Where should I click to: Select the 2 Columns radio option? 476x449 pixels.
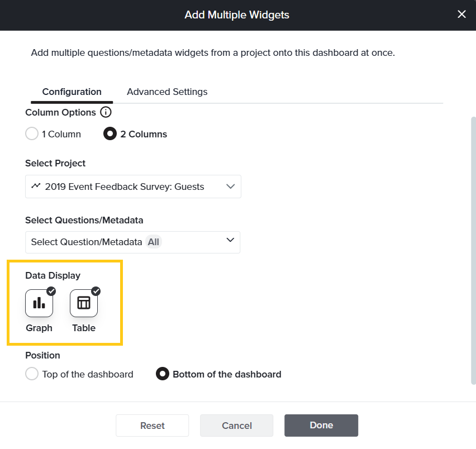[x=111, y=134]
